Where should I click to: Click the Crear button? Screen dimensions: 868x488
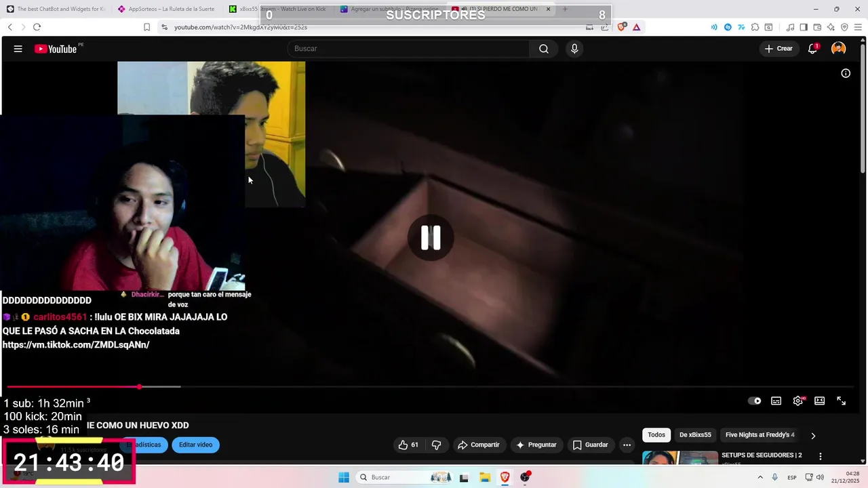point(778,49)
